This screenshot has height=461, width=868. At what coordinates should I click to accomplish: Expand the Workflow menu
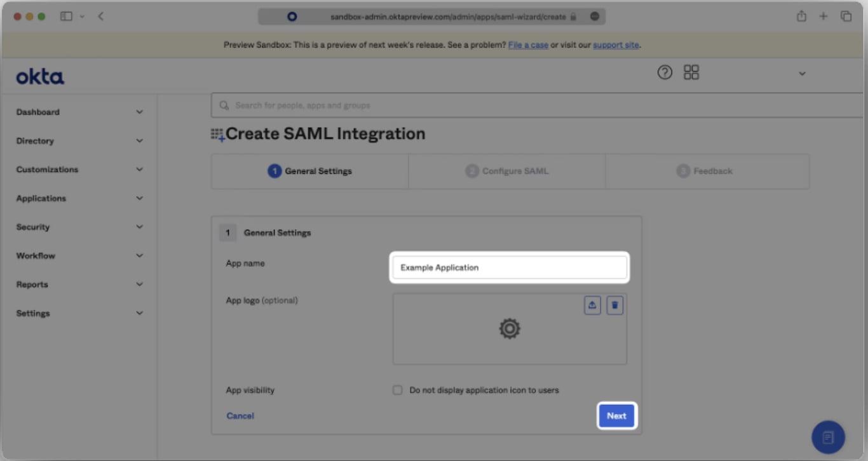(79, 256)
